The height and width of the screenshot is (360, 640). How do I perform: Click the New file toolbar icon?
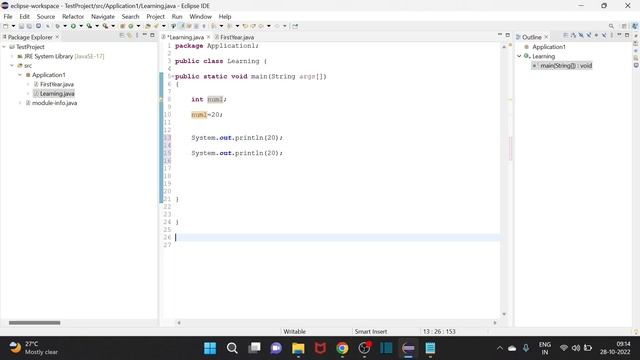coord(5,26)
